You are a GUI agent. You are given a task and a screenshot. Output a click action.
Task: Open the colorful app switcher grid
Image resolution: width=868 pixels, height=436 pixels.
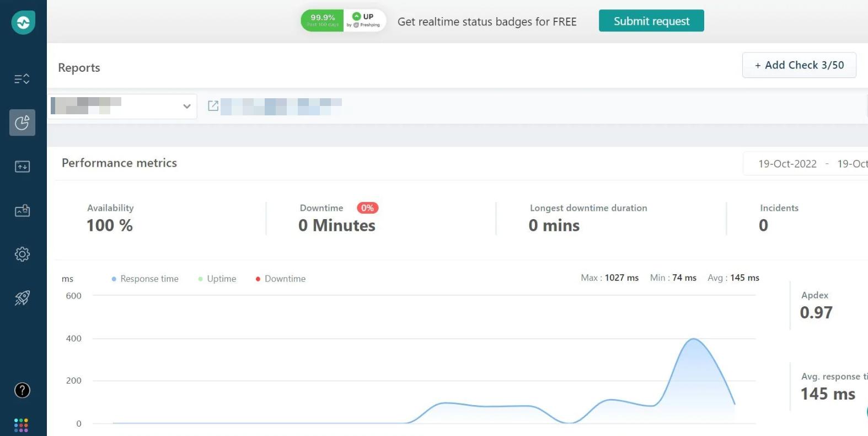click(x=21, y=425)
